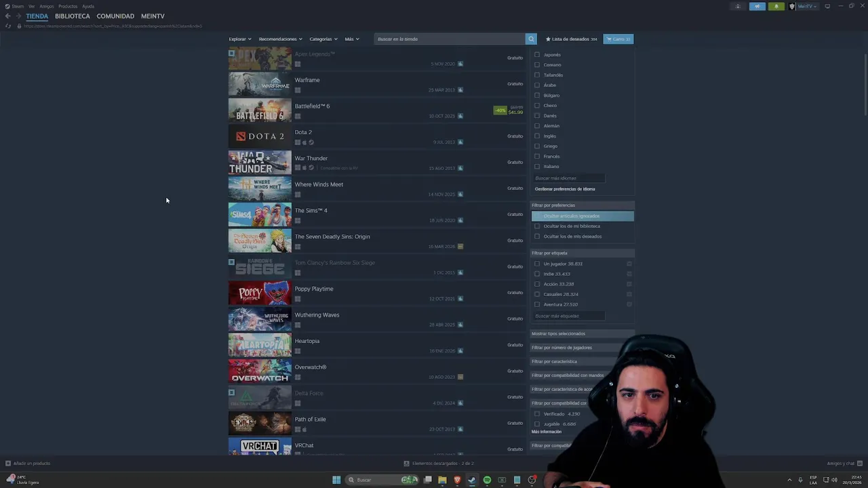868x488 pixels.
Task: Enable the Verificado Deck compatibility checkbox
Action: click(x=537, y=414)
